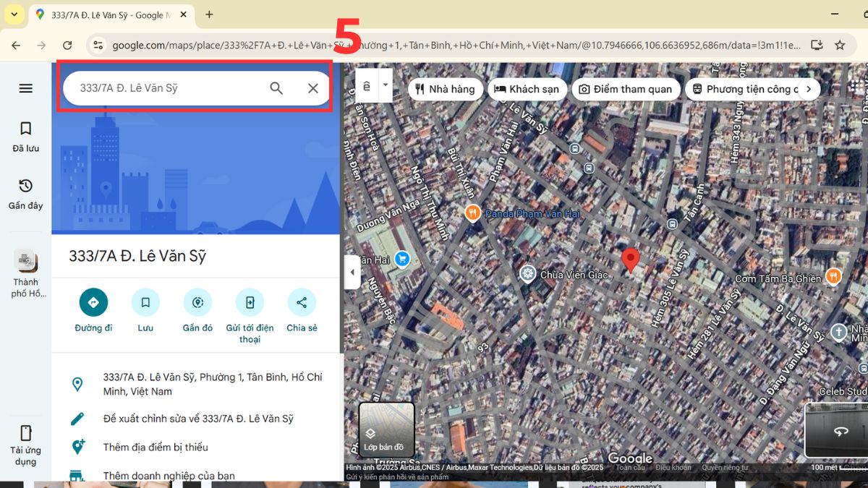Click Thêm doanh nghiệp của bạn
The width and height of the screenshot is (868, 488).
[169, 476]
